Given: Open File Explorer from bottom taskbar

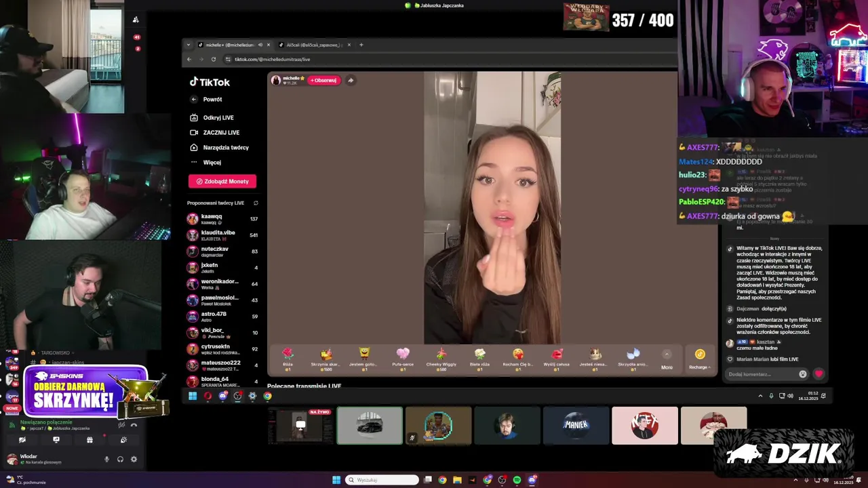Looking at the screenshot, I should (457, 480).
